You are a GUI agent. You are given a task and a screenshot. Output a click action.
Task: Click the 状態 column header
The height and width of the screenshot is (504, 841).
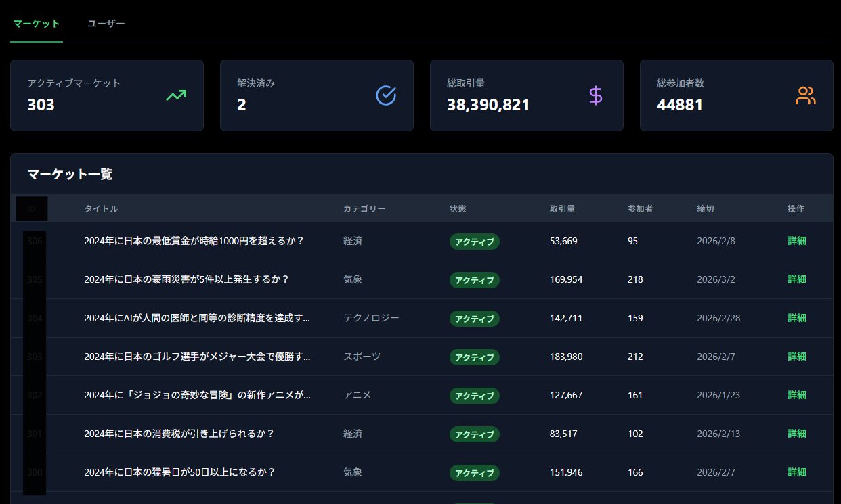tap(458, 208)
